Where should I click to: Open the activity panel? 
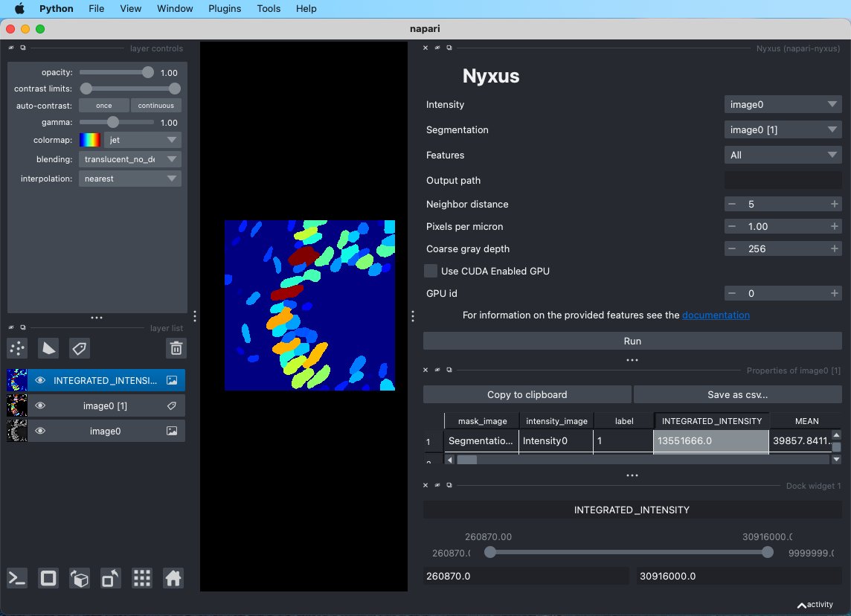815,605
